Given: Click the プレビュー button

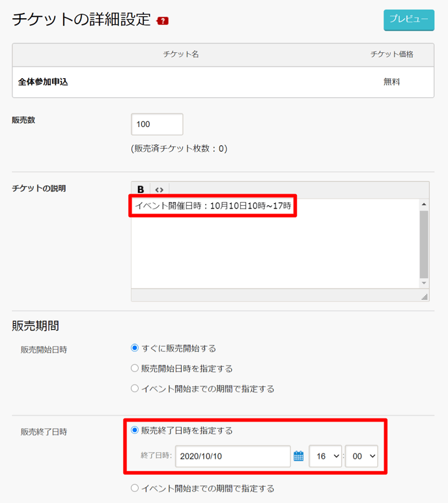Looking at the screenshot, I should [408, 20].
